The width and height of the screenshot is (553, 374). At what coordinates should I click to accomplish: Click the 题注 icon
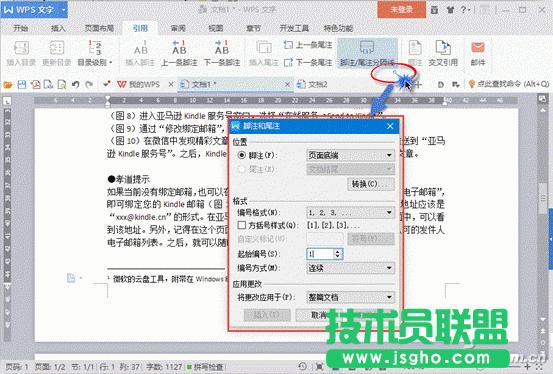click(x=415, y=53)
